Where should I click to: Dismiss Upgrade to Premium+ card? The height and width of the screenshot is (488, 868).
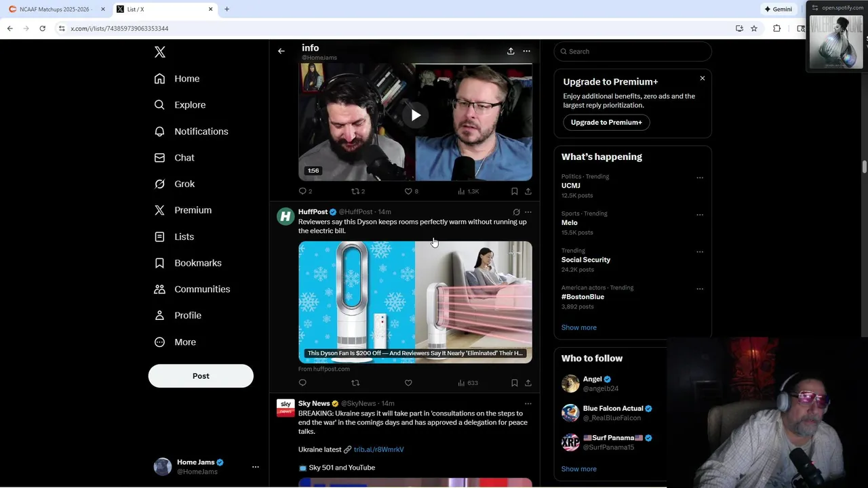(703, 79)
